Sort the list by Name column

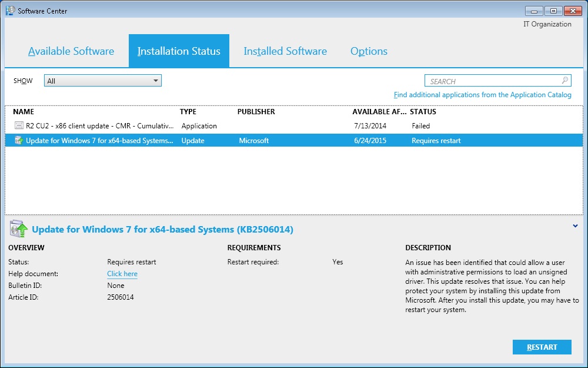24,111
